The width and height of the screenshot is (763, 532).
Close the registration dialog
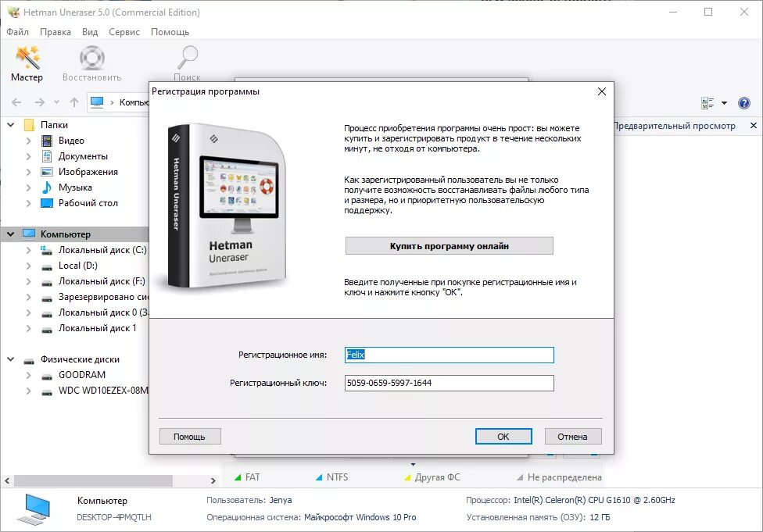[x=601, y=91]
